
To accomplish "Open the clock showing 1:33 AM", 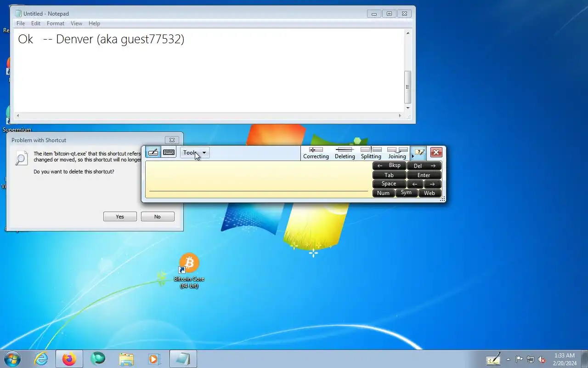I will 565,359.
